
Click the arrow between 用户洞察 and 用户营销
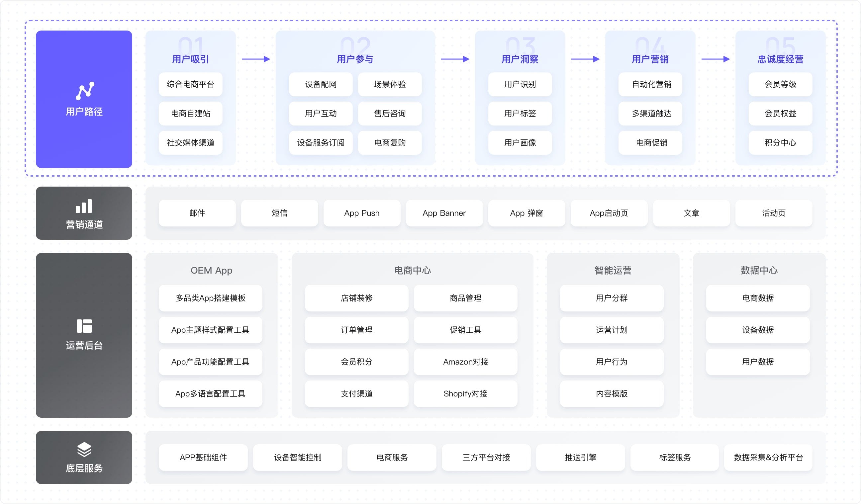tap(585, 59)
